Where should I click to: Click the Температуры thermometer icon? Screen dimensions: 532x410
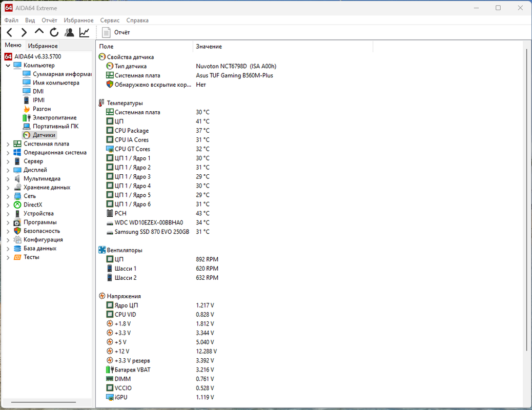pyautogui.click(x=101, y=103)
